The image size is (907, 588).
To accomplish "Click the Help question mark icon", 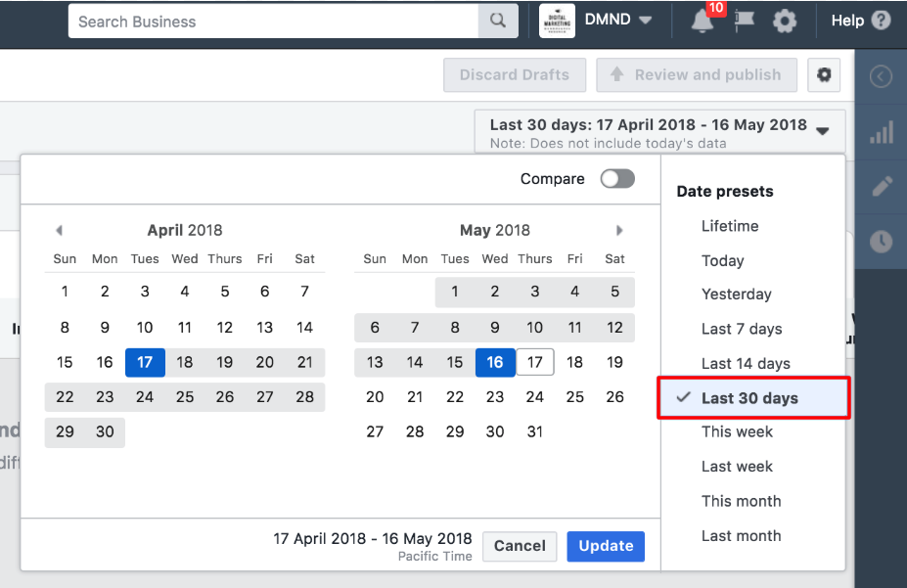I will click(x=881, y=20).
